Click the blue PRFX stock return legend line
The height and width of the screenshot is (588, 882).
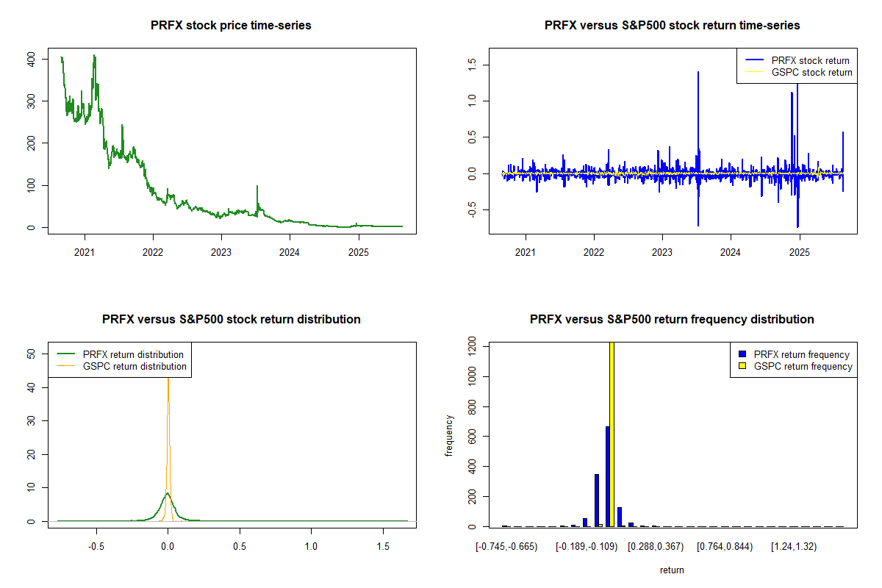click(753, 60)
